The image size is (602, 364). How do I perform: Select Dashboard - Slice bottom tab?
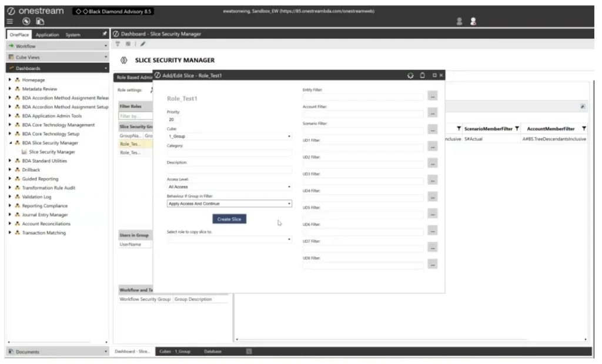[132, 351]
